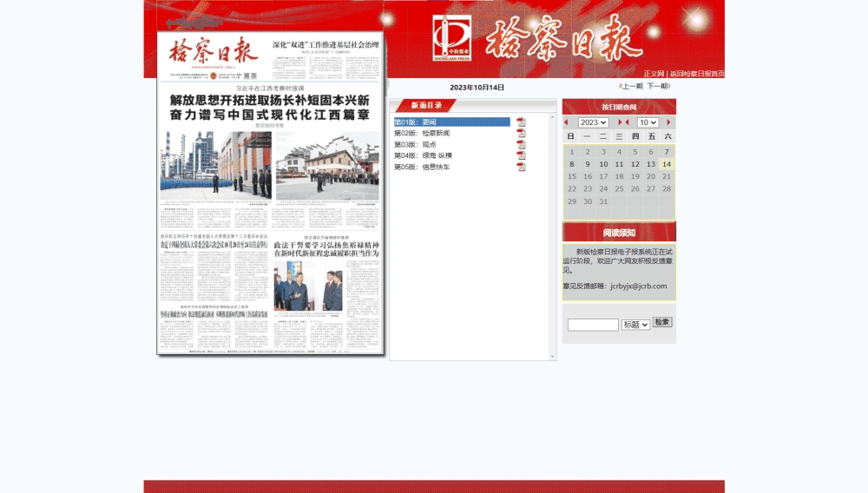
Task: Click next month arrow right of 10
Action: (x=668, y=122)
